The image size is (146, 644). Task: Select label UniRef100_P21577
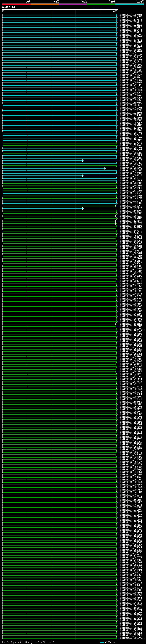click(x=131, y=223)
